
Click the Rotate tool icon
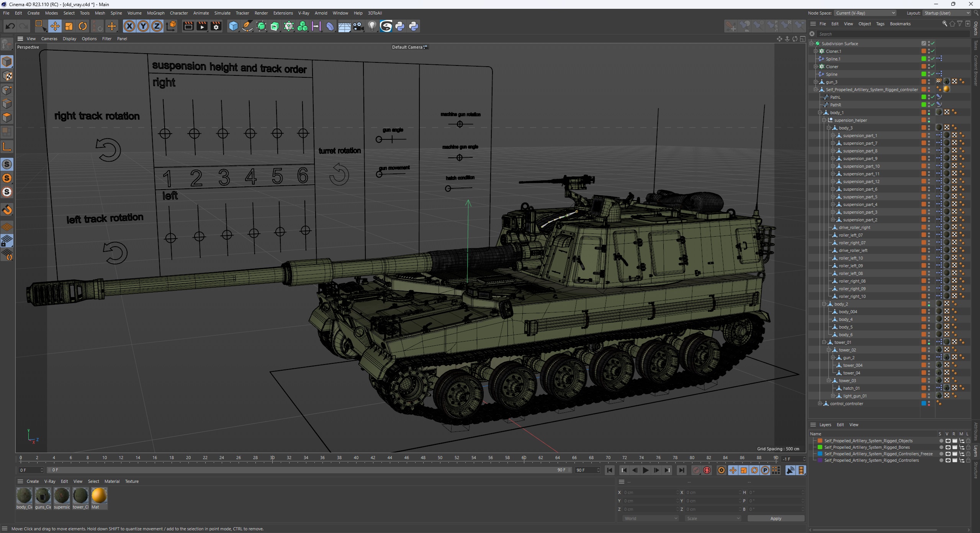(83, 26)
